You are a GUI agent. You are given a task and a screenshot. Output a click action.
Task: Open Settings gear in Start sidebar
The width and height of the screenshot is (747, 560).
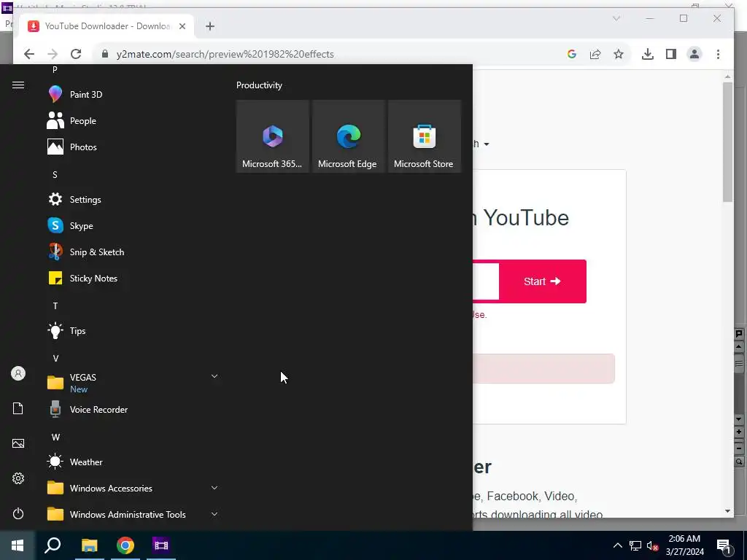coord(18,478)
